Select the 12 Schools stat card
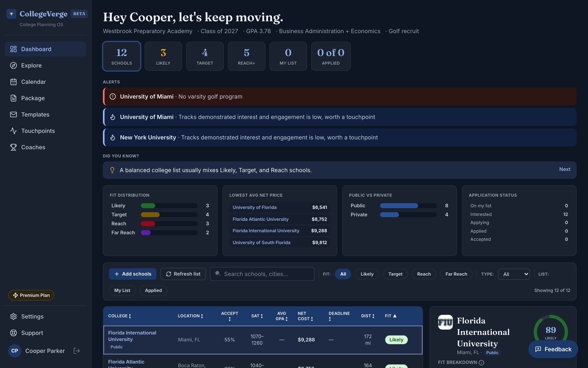The image size is (588, 368). point(122,56)
